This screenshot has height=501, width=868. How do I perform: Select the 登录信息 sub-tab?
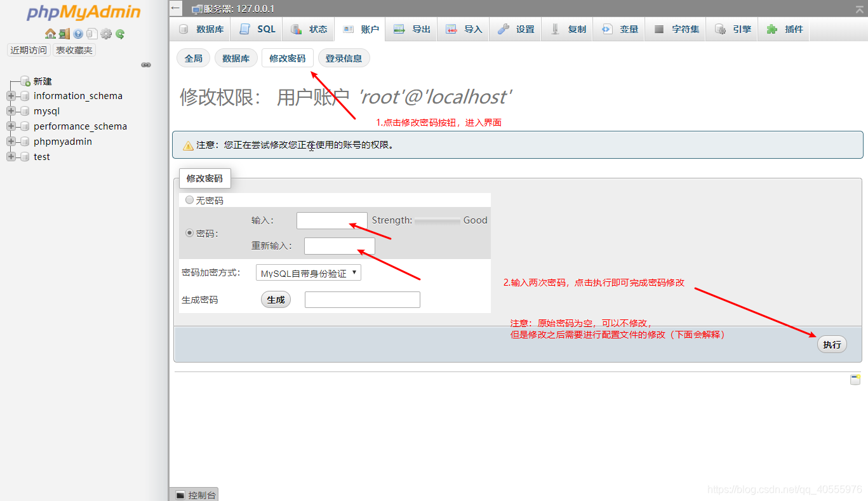point(344,58)
